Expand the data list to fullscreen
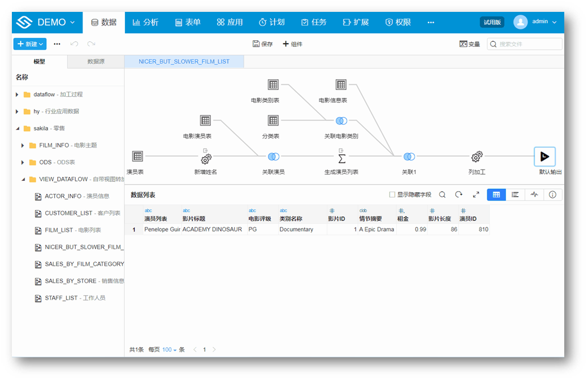This screenshot has width=588, height=381. coord(476,194)
